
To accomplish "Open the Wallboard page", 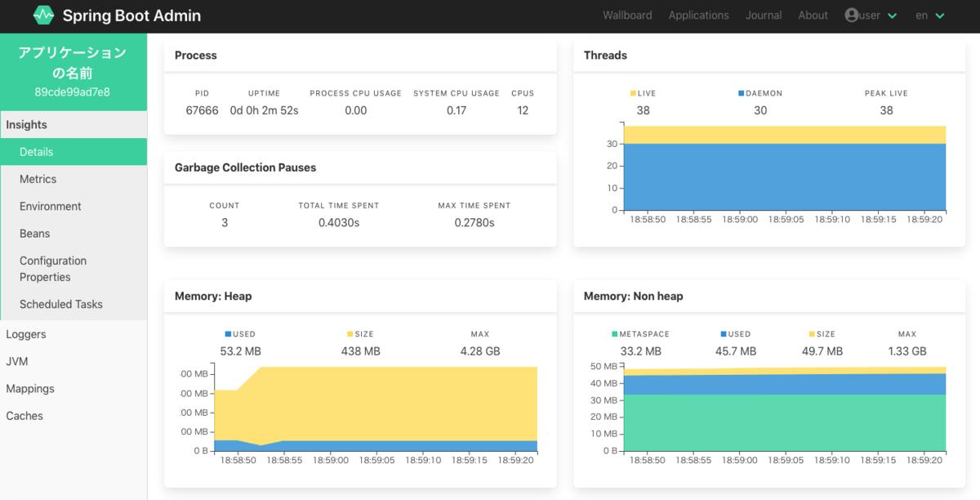I will [x=627, y=16].
